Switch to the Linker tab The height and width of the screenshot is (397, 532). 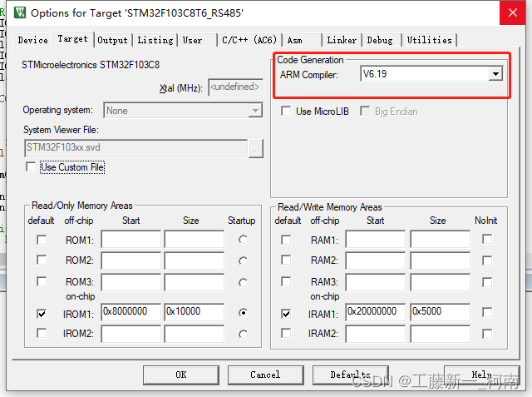[x=342, y=40]
